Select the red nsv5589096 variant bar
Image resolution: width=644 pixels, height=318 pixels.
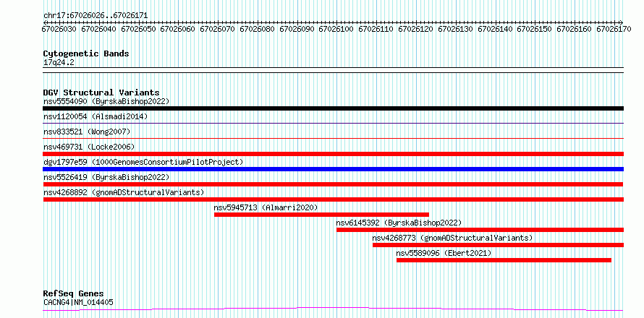point(504,260)
